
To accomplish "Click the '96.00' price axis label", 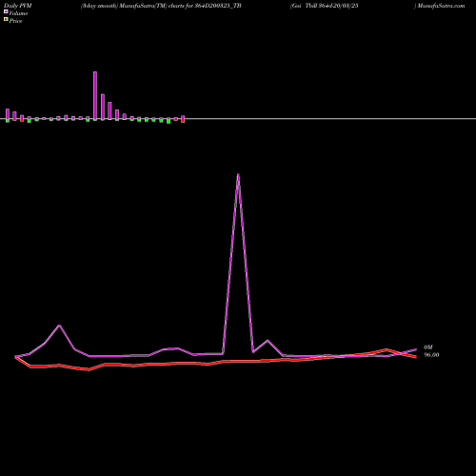I will 431,355.
